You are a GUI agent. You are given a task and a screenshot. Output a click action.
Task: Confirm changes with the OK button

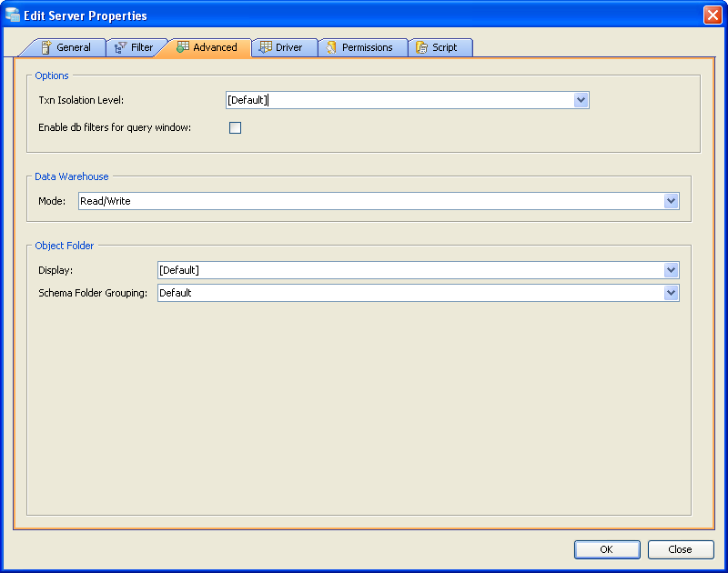tap(607, 549)
